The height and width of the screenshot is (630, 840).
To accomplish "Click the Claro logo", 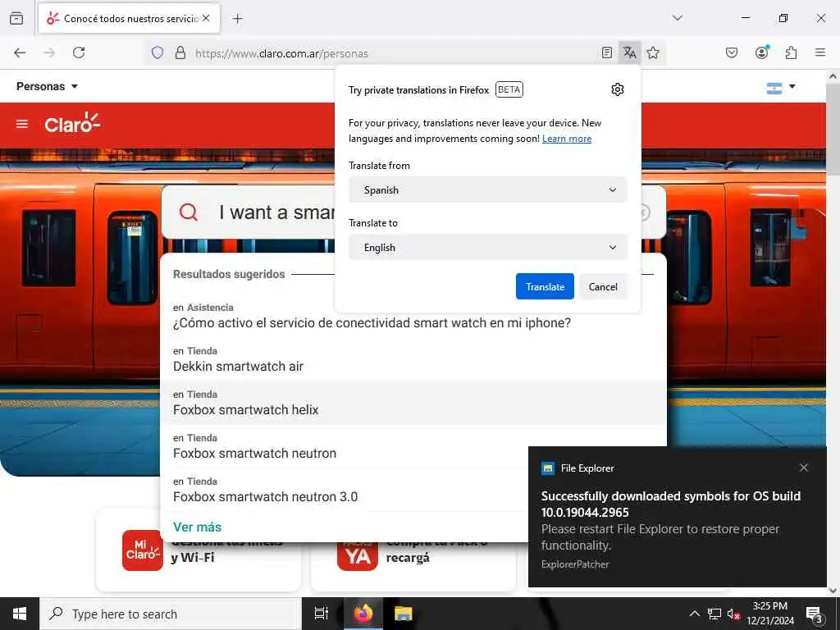I will pos(72,123).
